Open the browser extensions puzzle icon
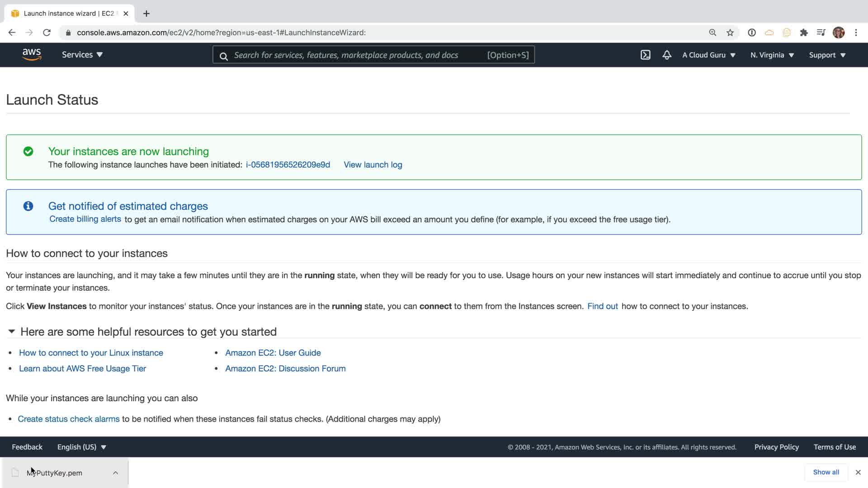Viewport: 868px width, 488px height. tap(804, 33)
